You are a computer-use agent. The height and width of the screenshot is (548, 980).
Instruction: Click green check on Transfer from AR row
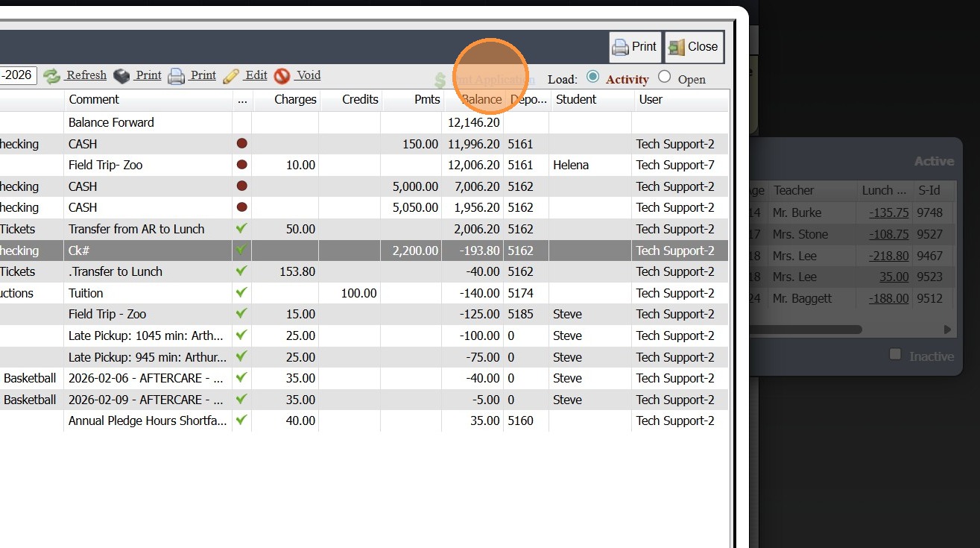pos(241,228)
